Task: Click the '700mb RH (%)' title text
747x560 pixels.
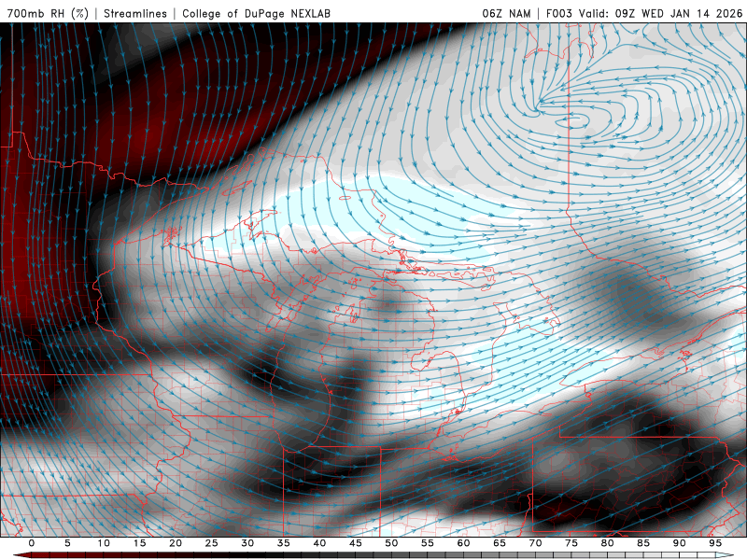Action: coord(49,13)
